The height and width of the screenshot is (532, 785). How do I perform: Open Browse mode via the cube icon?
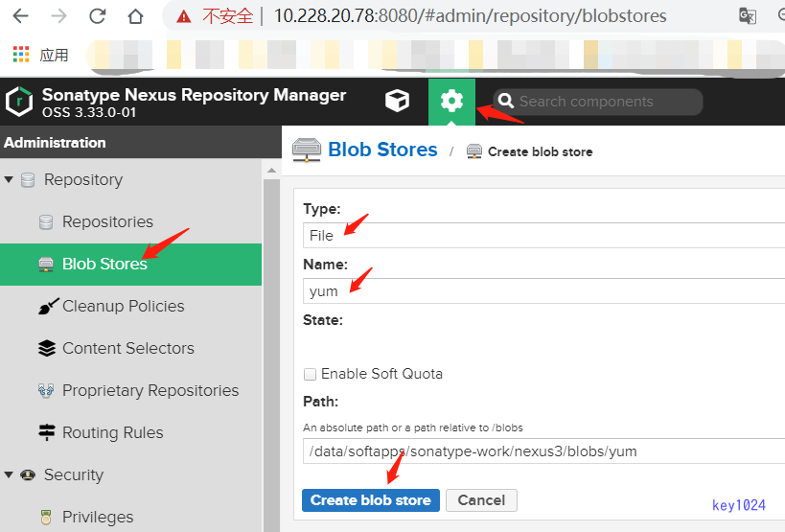[397, 101]
